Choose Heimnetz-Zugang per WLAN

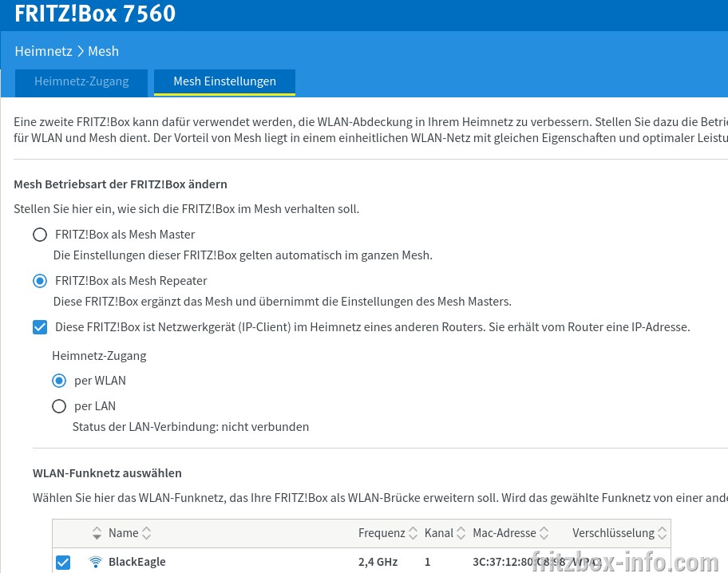coord(59,381)
